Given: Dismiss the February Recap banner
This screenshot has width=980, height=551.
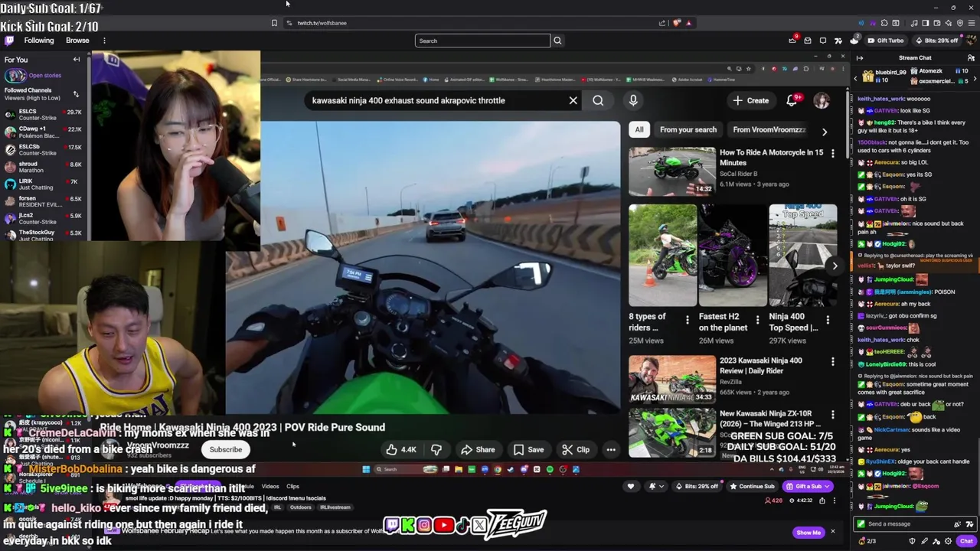Looking at the screenshot, I should point(833,532).
